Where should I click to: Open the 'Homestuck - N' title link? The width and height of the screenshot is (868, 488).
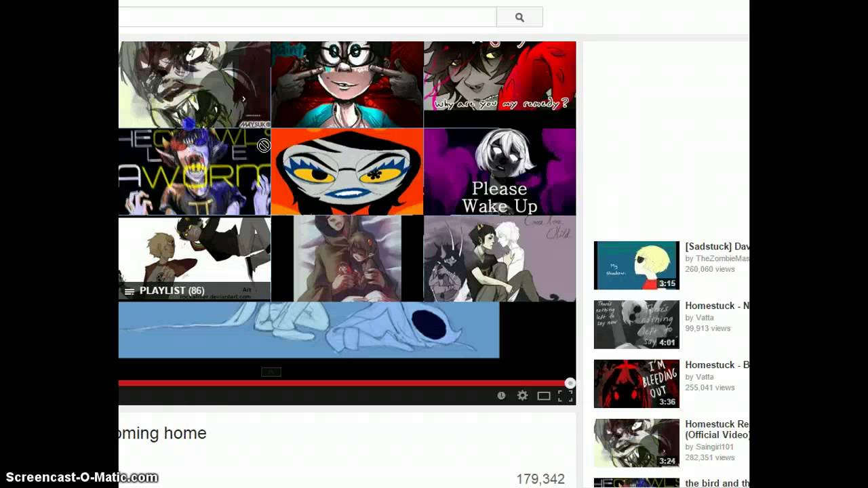coord(717,306)
